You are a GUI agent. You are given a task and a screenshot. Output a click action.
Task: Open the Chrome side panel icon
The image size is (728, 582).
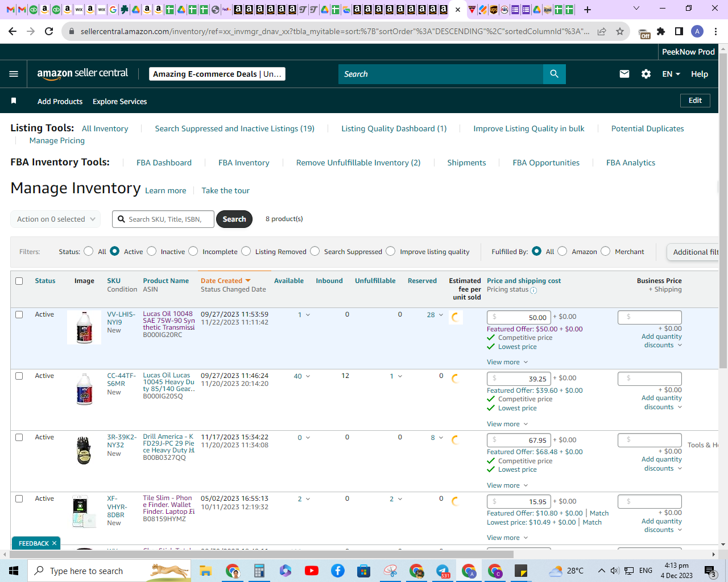point(679,31)
